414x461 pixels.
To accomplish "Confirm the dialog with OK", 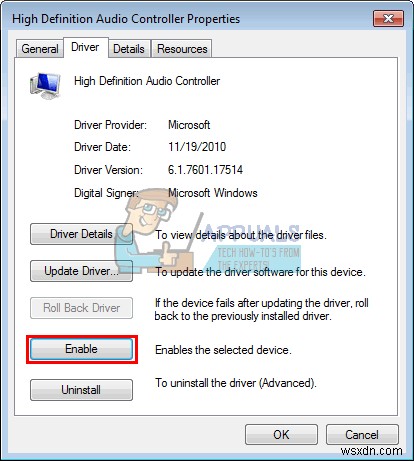I will click(x=281, y=435).
